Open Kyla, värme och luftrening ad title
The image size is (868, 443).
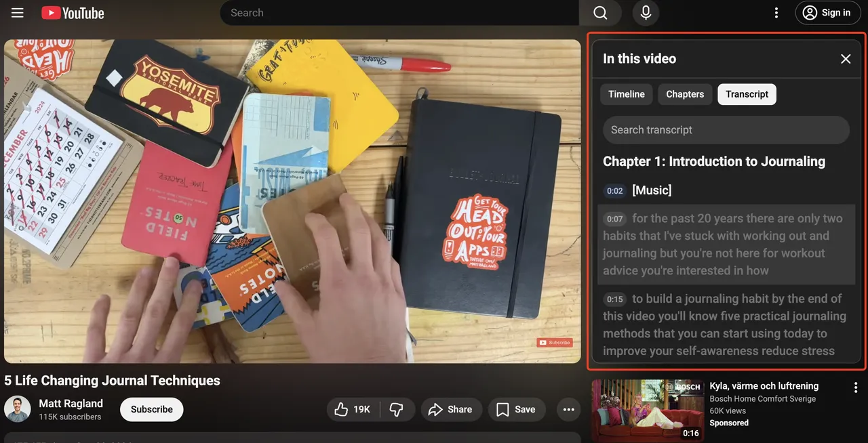764,386
